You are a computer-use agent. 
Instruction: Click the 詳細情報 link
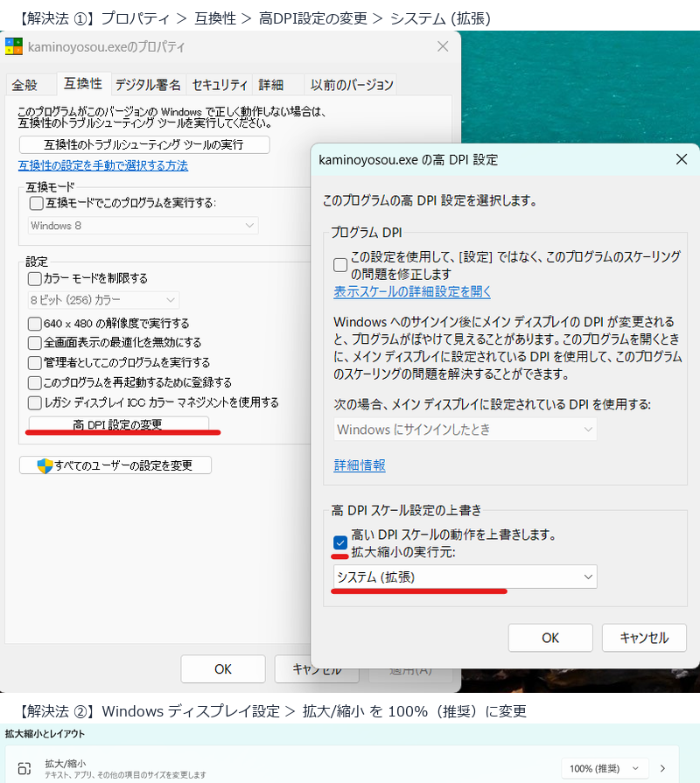point(360,465)
